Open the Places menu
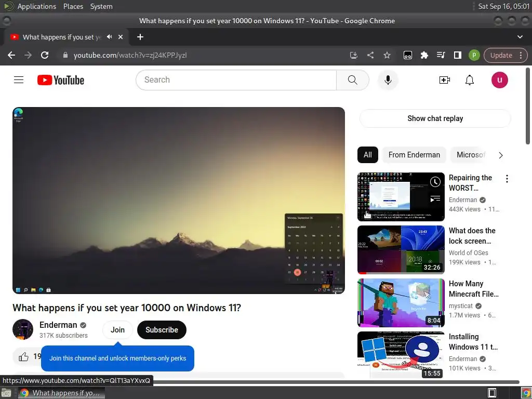 [73, 6]
